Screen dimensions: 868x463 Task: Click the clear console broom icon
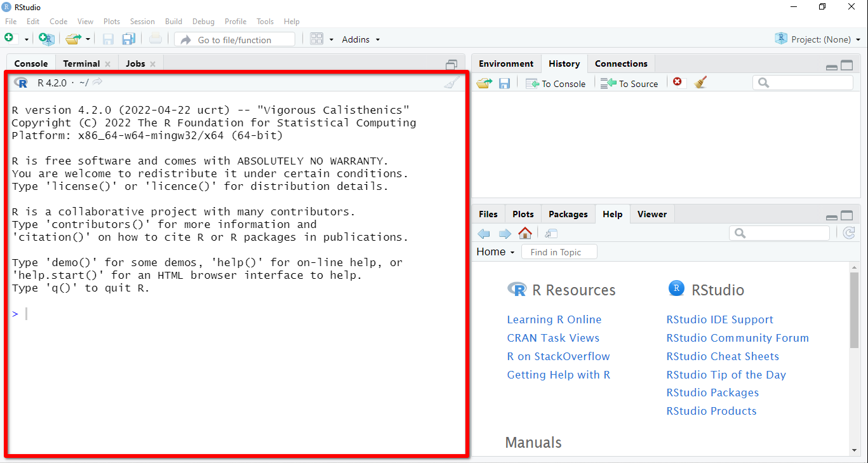(451, 83)
